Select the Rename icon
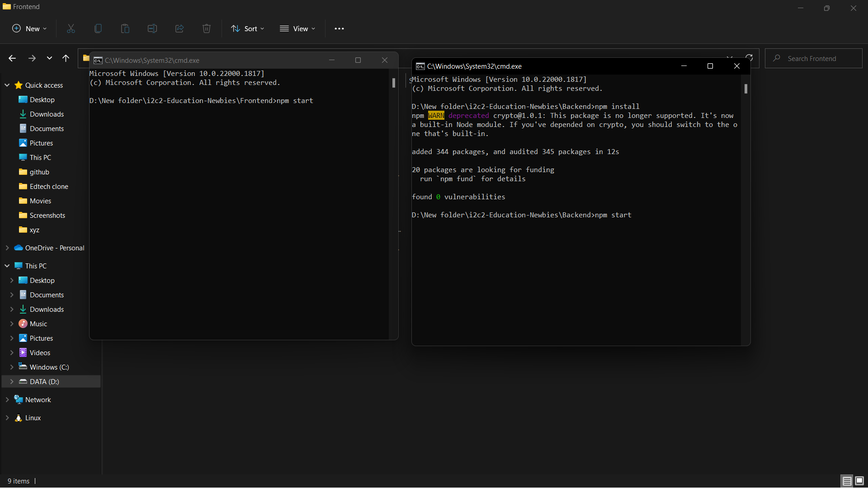This screenshot has width=868, height=488. pyautogui.click(x=152, y=28)
